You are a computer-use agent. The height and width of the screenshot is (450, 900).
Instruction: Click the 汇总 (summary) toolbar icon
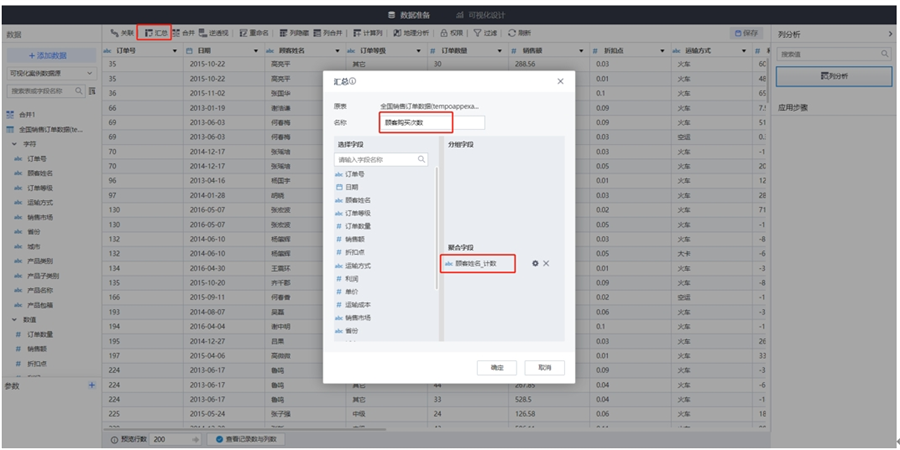(x=153, y=33)
